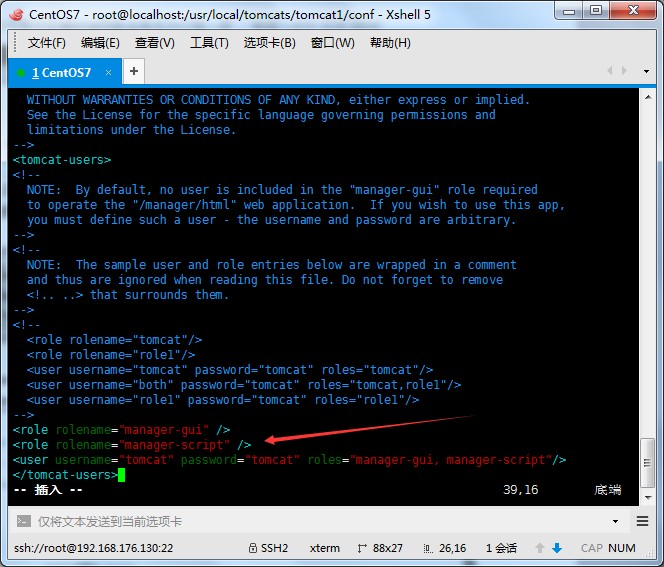
Task: Click the compose bar terminal icon
Action: click(x=23, y=521)
